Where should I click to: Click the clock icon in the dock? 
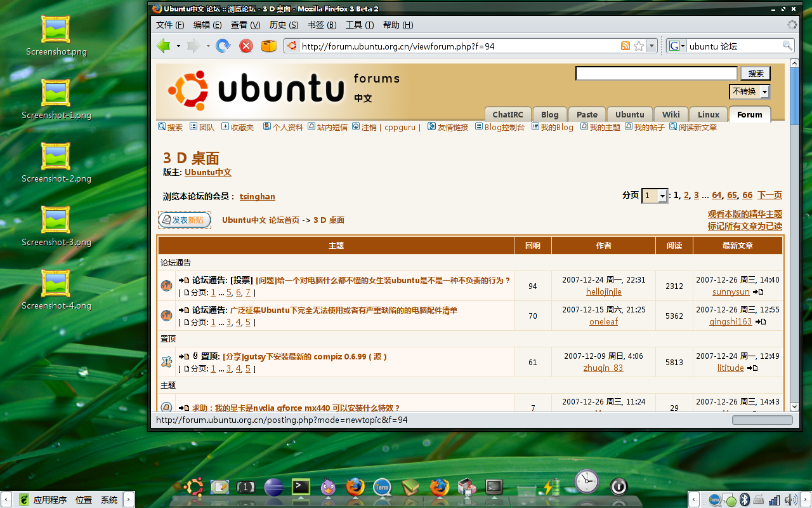point(587,482)
